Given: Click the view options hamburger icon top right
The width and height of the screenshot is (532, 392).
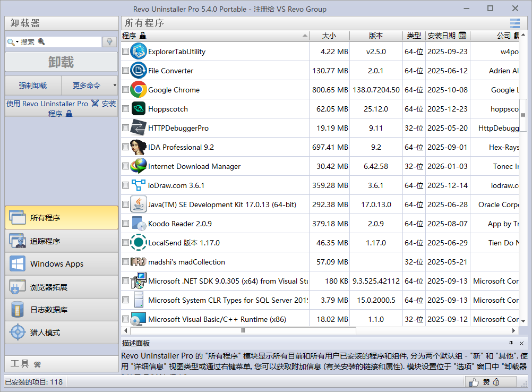Looking at the screenshot, I should coord(514,23).
